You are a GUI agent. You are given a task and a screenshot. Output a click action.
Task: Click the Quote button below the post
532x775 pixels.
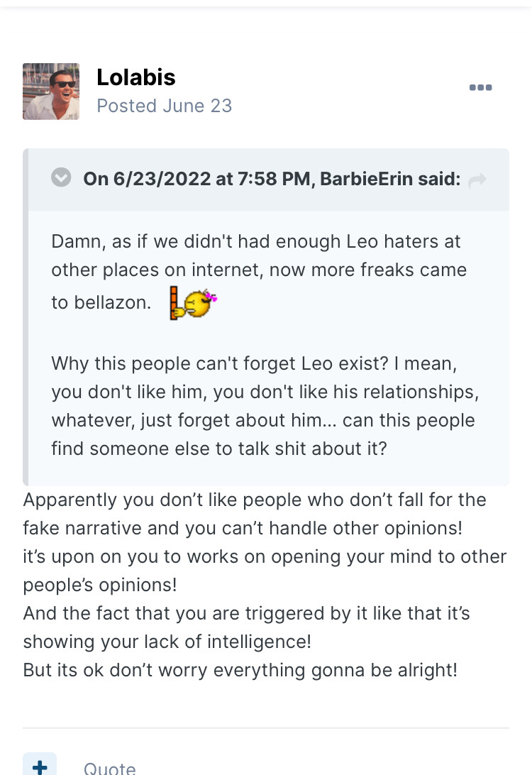coord(109,768)
